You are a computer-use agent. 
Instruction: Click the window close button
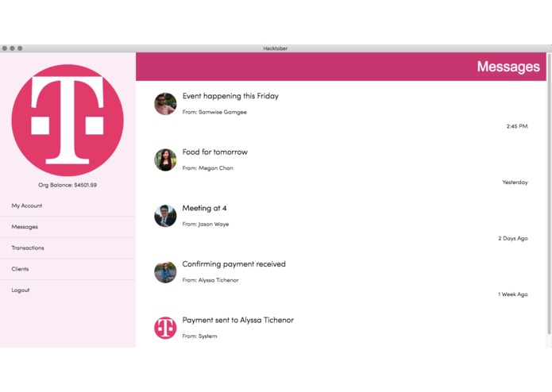pyautogui.click(x=5, y=48)
